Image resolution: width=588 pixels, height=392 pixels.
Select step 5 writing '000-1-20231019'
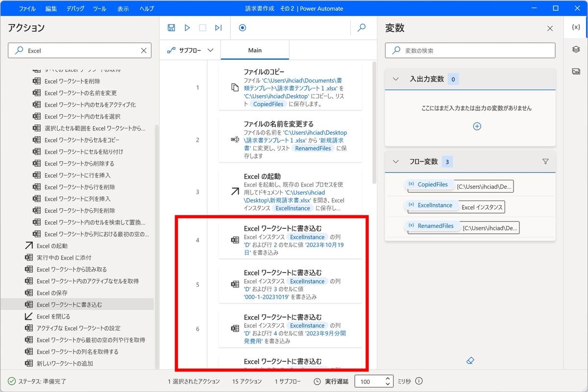[290, 284]
